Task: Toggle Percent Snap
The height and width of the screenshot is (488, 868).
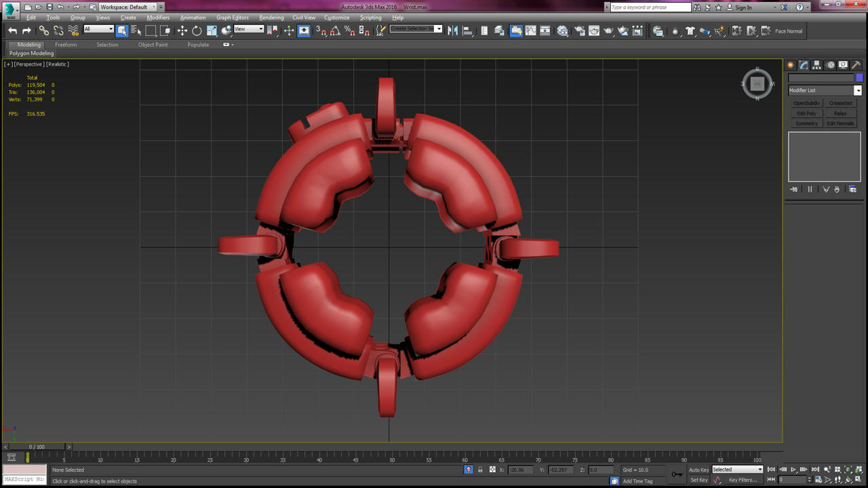Action: [349, 30]
